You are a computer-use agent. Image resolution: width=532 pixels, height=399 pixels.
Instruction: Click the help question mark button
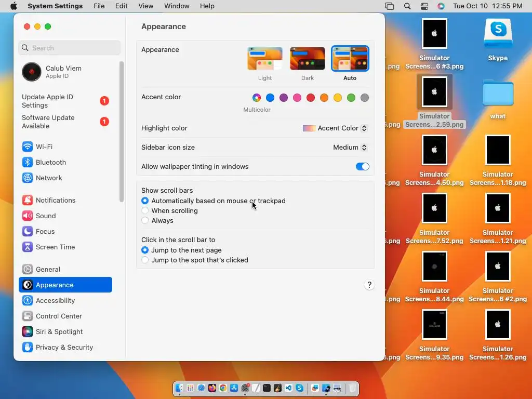point(369,285)
